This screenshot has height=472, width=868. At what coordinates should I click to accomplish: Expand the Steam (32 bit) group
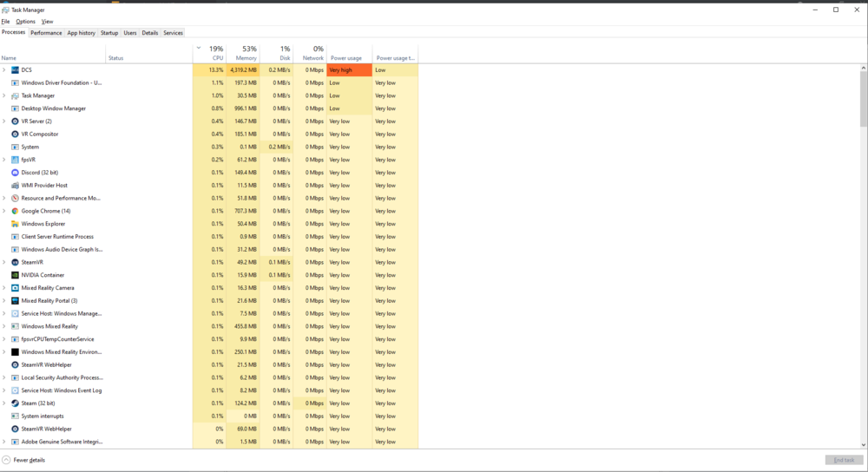tap(3, 403)
